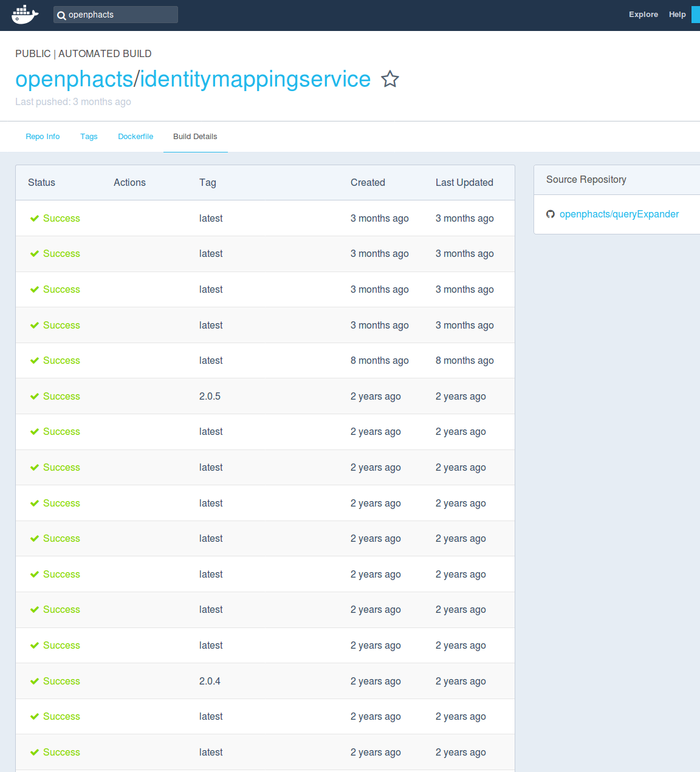The image size is (700, 772).
Task: Click the Success status in the 2.0.4 row
Action: click(x=61, y=681)
